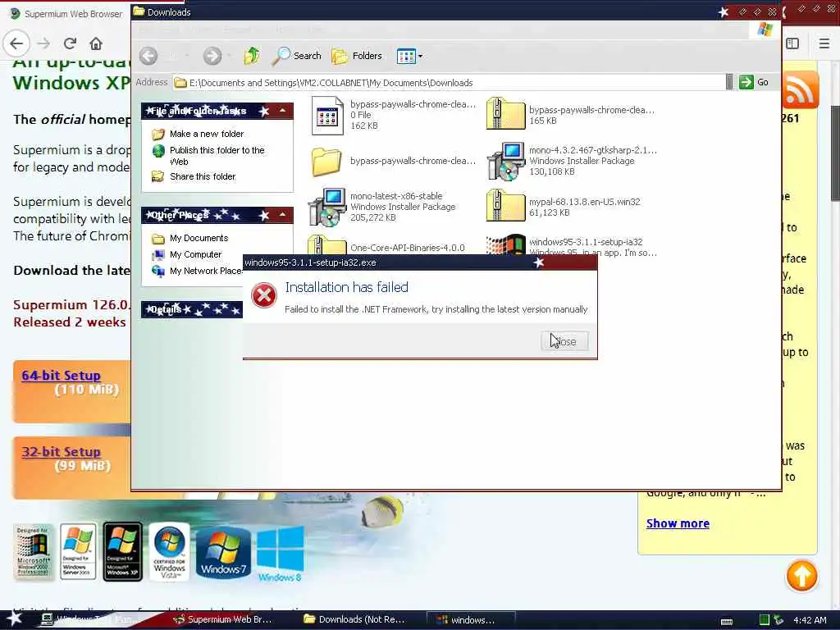
Task: Click the browser forward arrow in Supermium
Action: click(44, 43)
